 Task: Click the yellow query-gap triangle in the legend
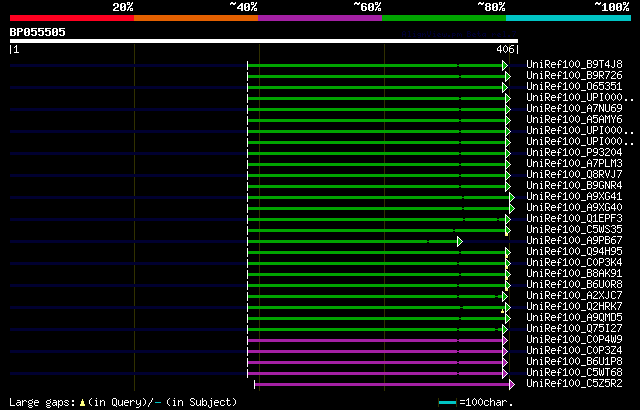[x=82, y=403]
